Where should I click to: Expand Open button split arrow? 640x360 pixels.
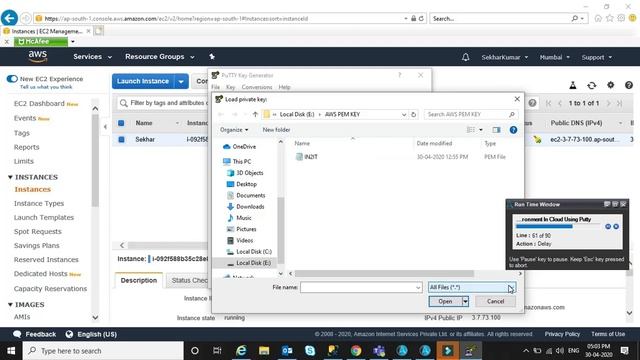[x=465, y=301]
